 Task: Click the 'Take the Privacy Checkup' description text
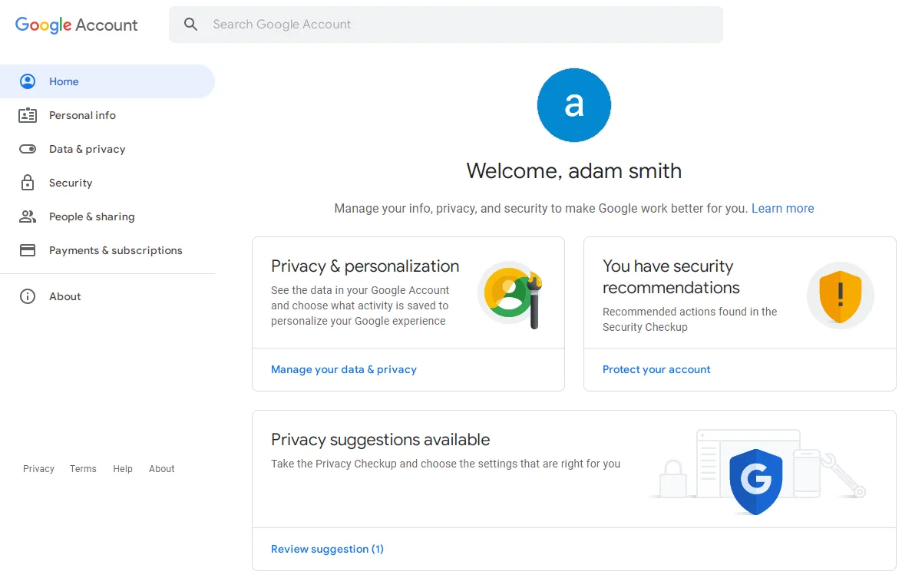click(445, 464)
